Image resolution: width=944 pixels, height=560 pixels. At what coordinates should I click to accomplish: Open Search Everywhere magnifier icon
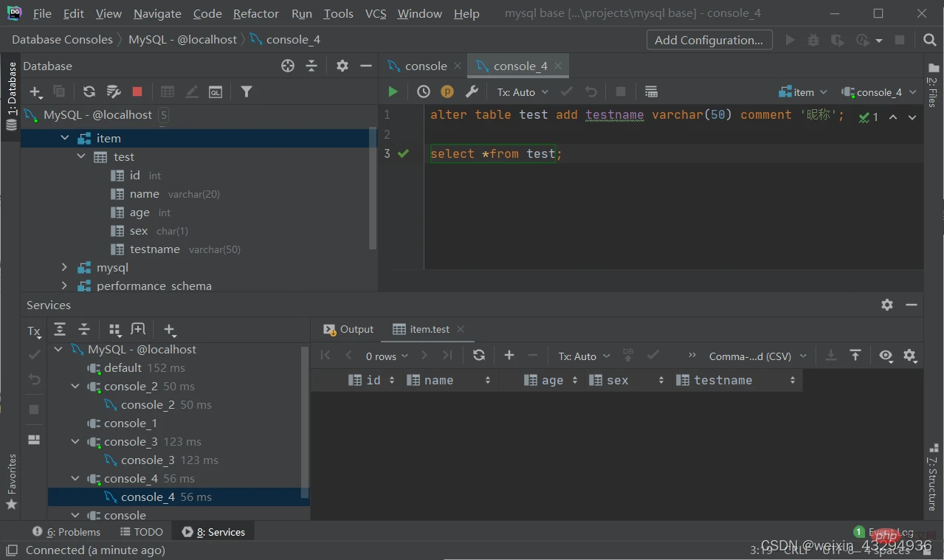[x=930, y=40]
